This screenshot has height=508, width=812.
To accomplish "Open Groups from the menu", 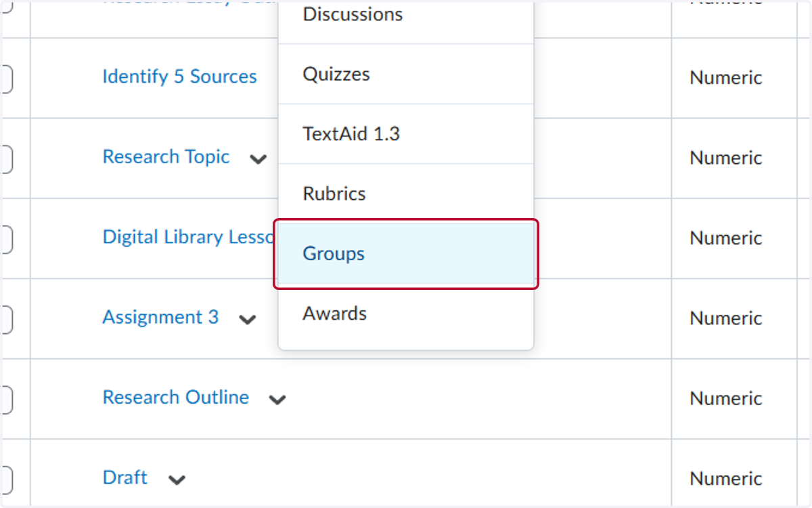I will pos(406,254).
